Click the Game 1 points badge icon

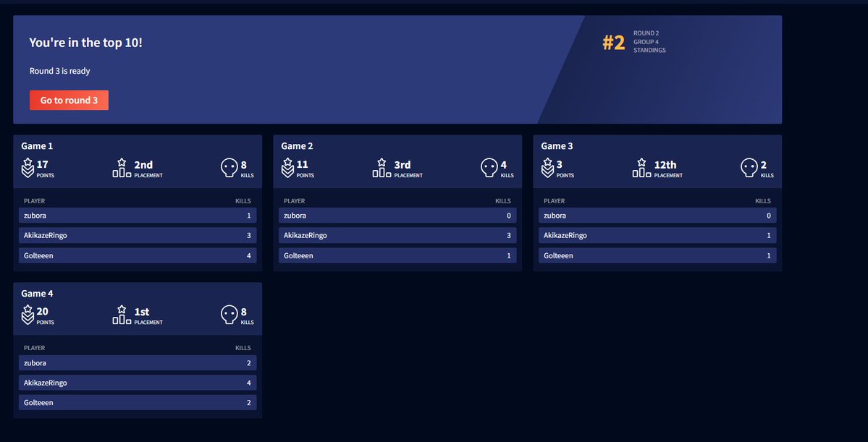(27, 168)
